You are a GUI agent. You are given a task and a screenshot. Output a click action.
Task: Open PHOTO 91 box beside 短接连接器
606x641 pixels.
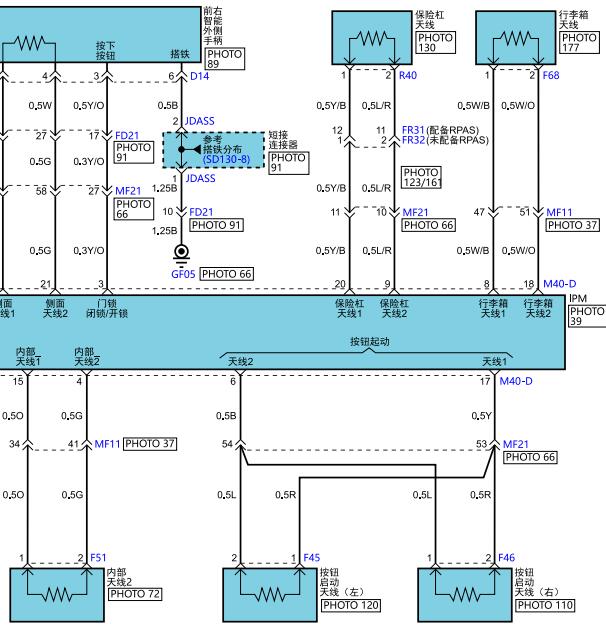288,163
